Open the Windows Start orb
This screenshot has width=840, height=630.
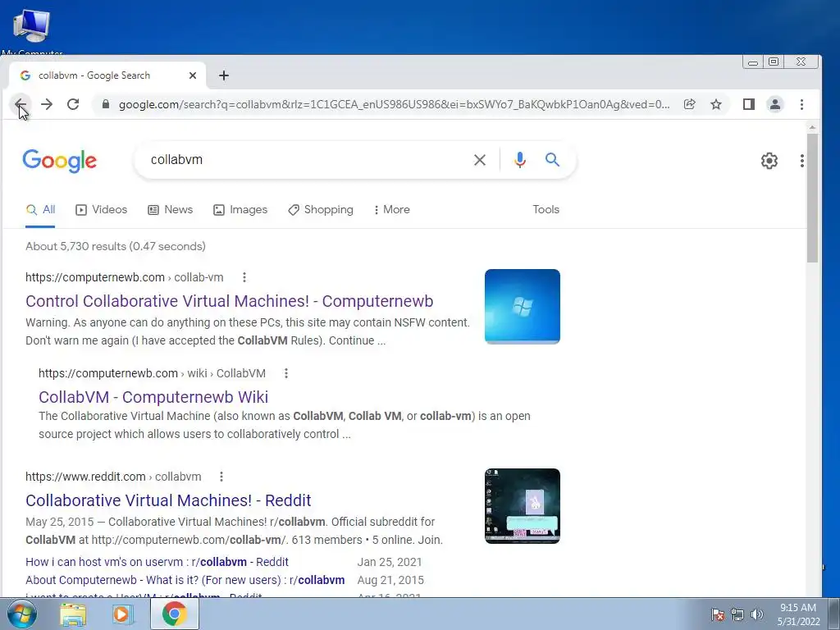coord(21,614)
